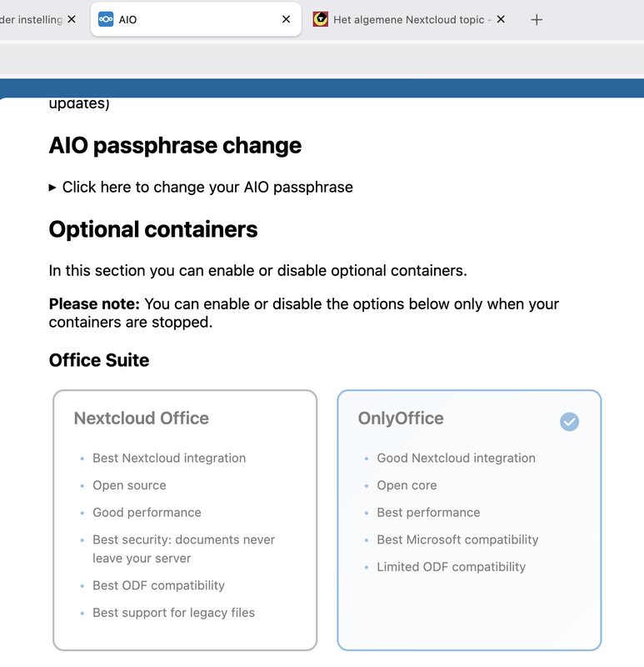Select the OnlyOffice card
Image resolution: width=644 pixels, height=667 pixels.
point(469,519)
